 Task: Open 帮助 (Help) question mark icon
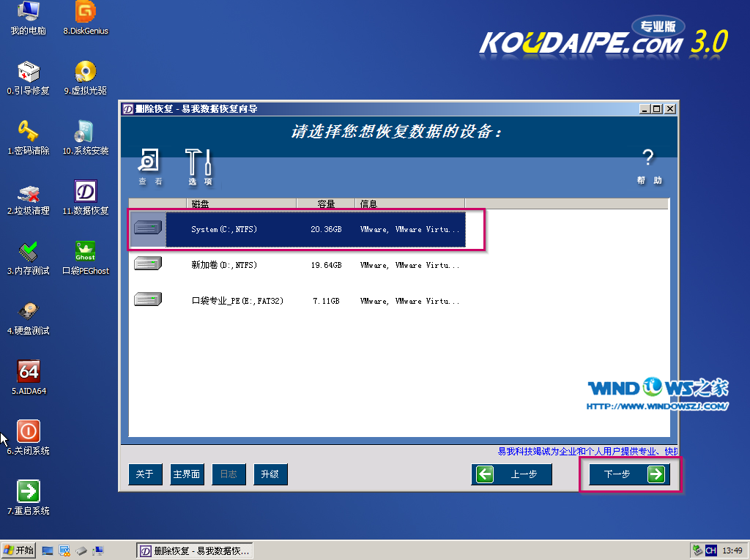[x=647, y=160]
